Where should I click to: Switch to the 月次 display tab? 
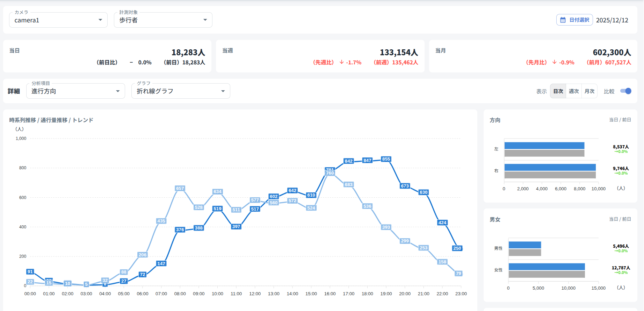589,91
